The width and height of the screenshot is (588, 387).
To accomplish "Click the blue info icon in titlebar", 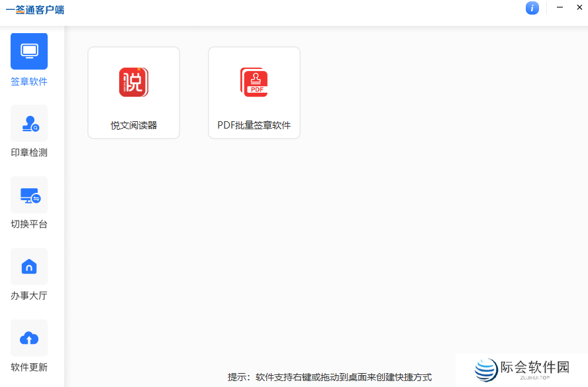I will point(532,8).
